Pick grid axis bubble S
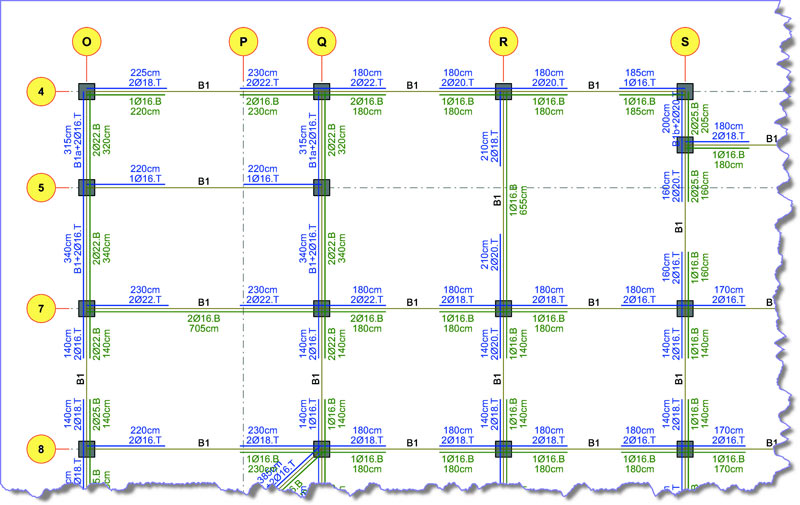Screen dimensions: 800x505 tap(684, 42)
